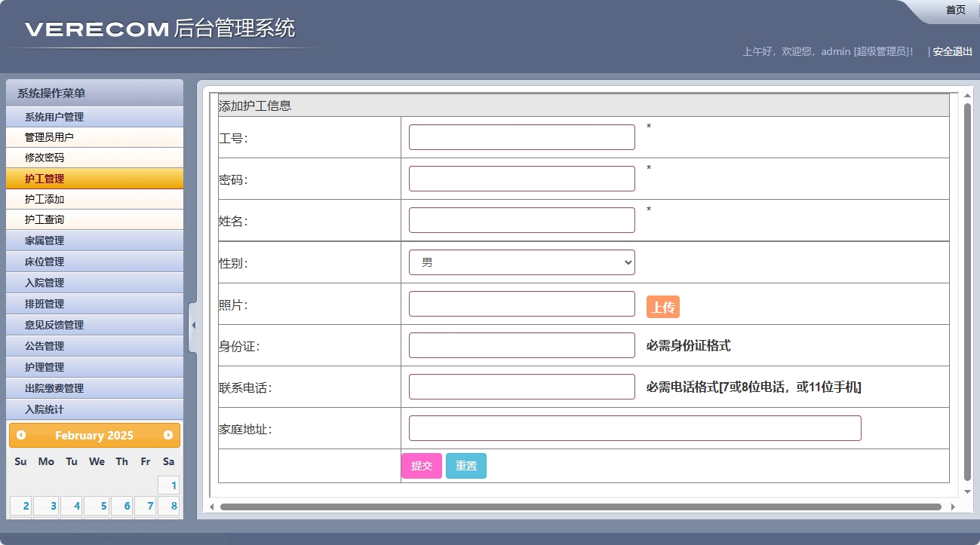Log out via 安全退出
The width and height of the screenshot is (980, 545).
tap(950, 52)
